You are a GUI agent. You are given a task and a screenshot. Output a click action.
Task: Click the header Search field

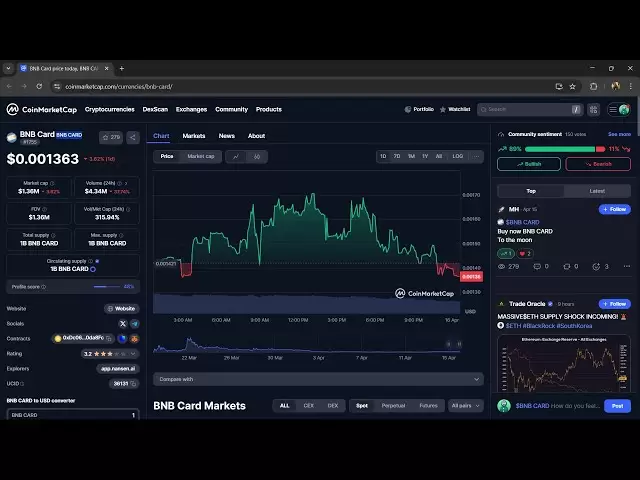tap(529, 109)
